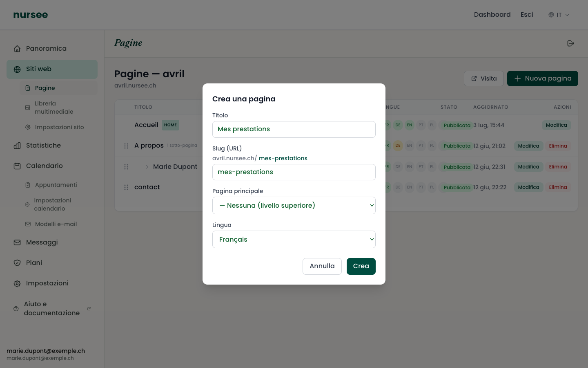Open the Pagina principale dropdown
The height and width of the screenshot is (368, 588).
pos(294,206)
